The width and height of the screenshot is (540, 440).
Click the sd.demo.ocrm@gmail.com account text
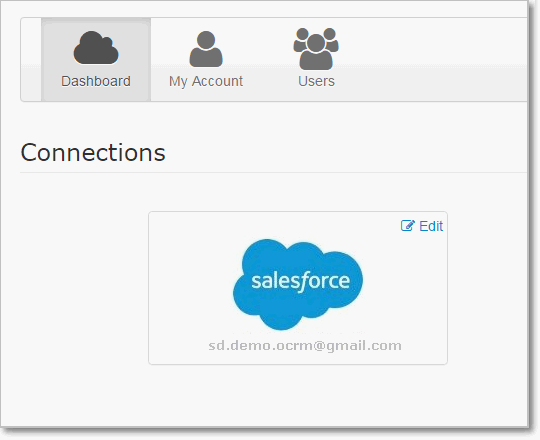tap(305, 345)
